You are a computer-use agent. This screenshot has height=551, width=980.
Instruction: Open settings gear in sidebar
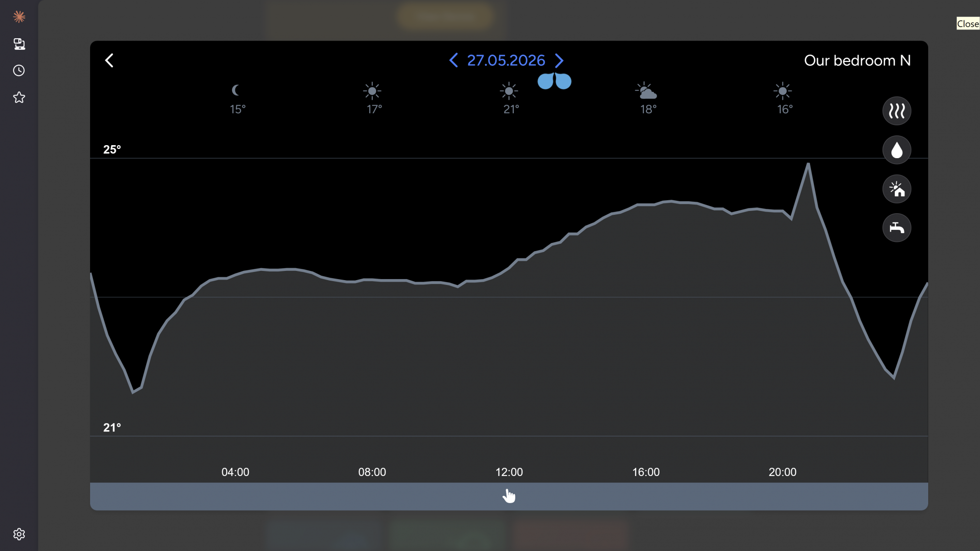[19, 534]
